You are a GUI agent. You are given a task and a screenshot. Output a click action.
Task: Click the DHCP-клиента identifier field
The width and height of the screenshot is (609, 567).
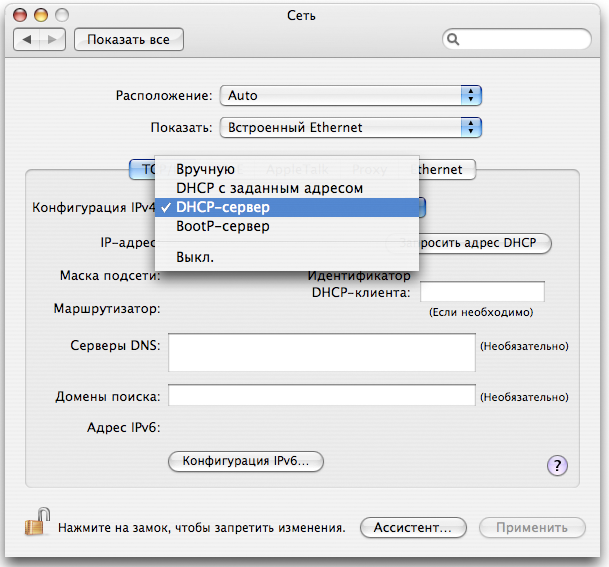(482, 292)
